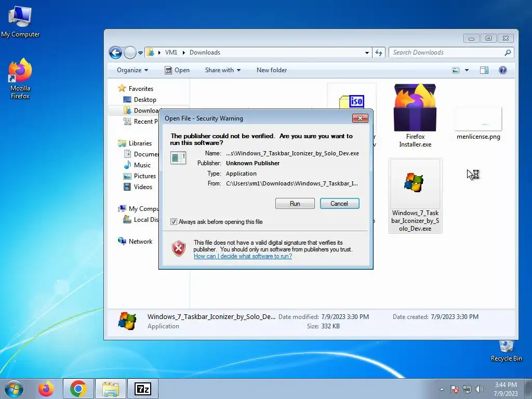Click Action Center flag tray icon
This screenshot has width=532, height=399.
(x=455, y=389)
